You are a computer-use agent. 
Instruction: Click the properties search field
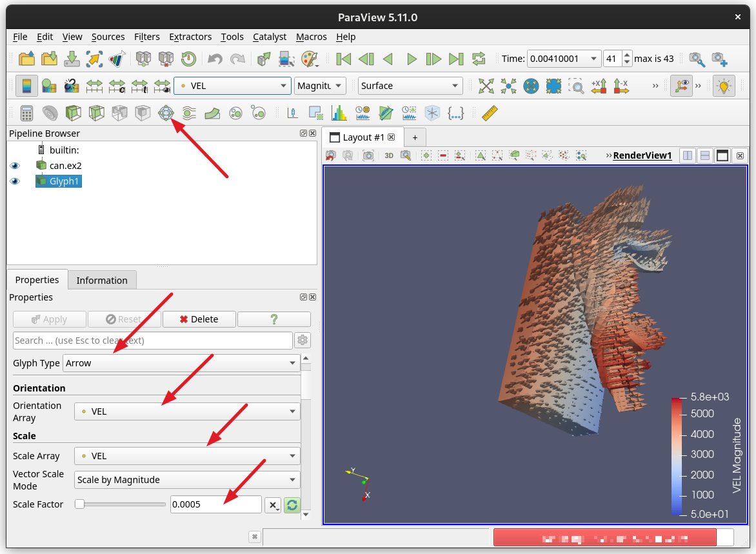pos(152,341)
